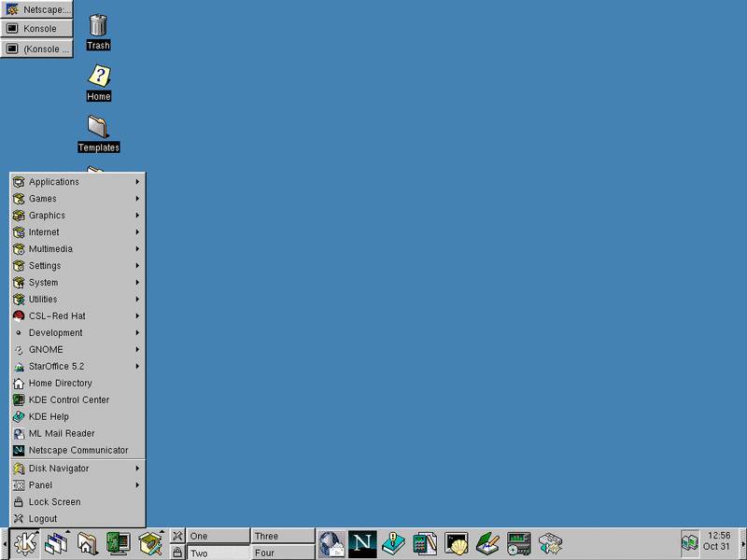Viewport: 747px width, 560px height.
Task: Switch to virtual desktop Three
Action: tap(283, 536)
